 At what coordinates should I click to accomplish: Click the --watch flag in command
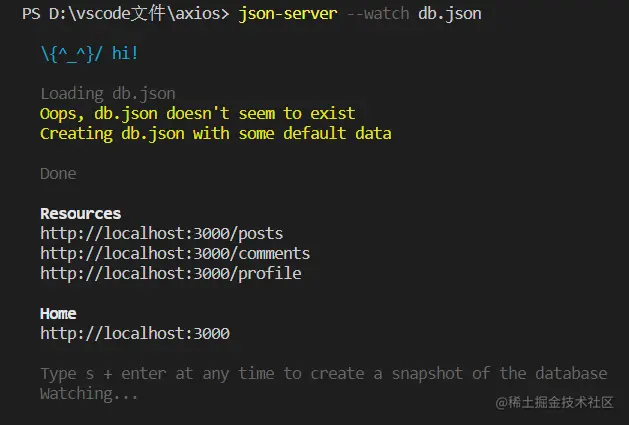[x=377, y=14]
